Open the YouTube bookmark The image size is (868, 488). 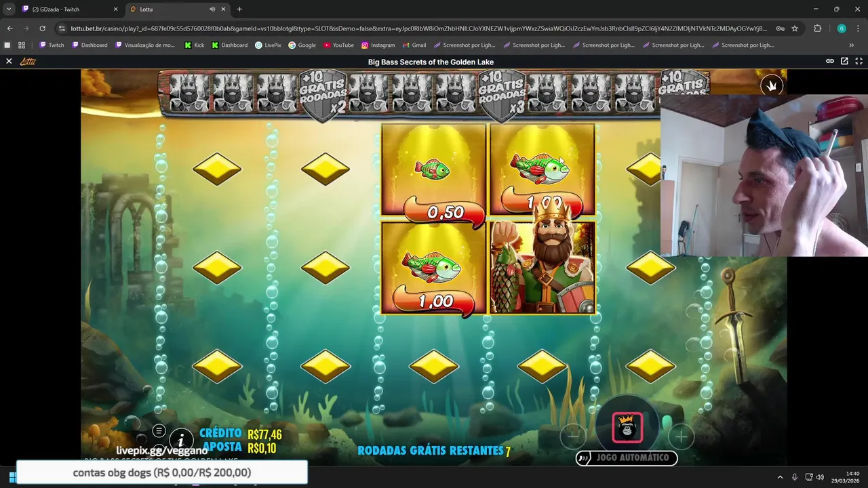(x=338, y=45)
